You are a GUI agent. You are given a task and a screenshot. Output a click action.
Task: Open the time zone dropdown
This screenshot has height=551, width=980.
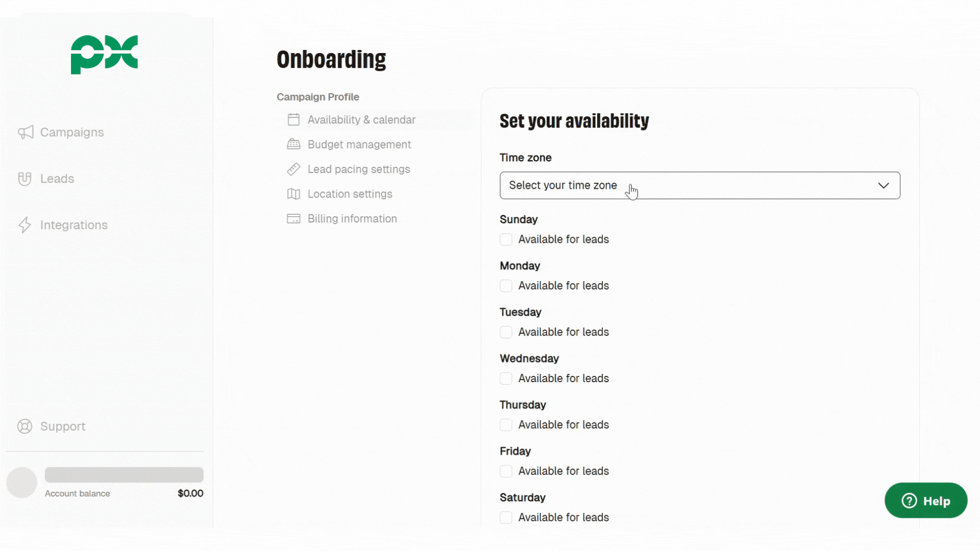tap(699, 185)
